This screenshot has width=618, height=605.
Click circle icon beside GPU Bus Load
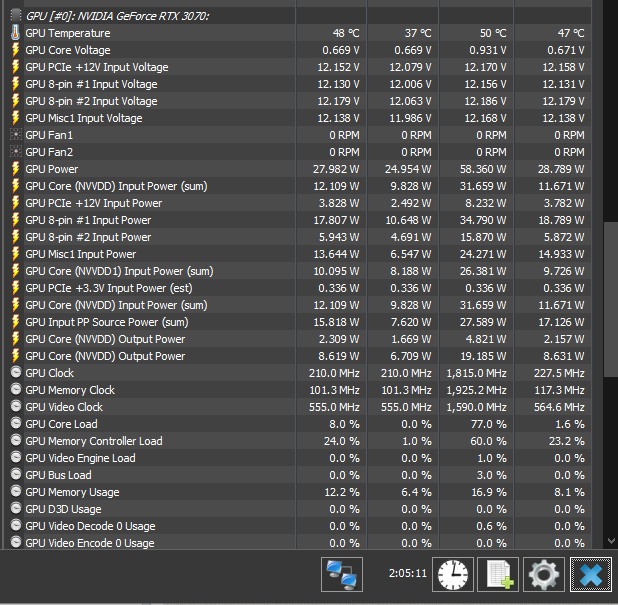click(x=16, y=474)
